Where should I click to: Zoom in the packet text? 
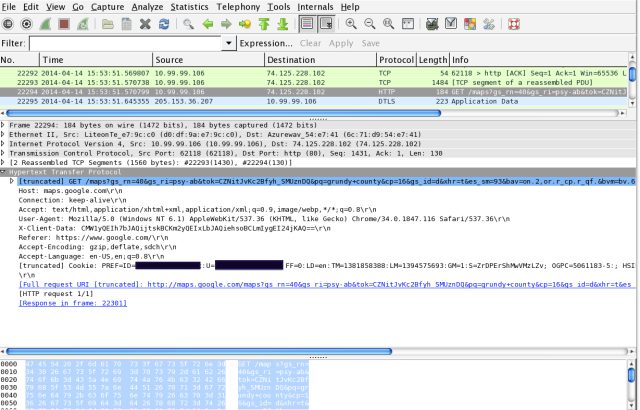click(x=351, y=24)
